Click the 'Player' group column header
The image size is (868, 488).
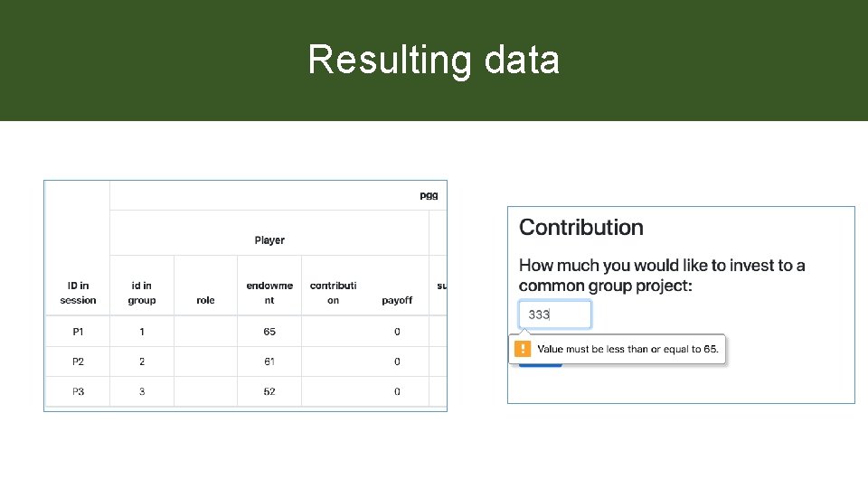pos(269,240)
